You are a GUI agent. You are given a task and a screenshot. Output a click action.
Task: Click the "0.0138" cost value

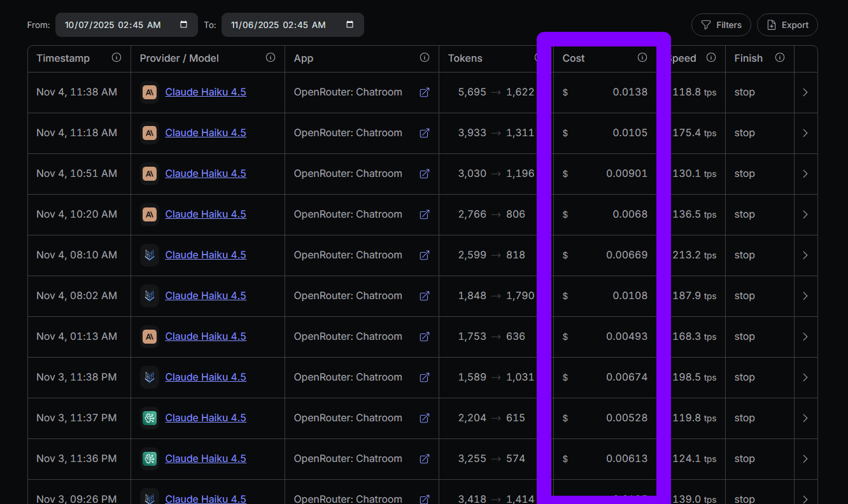[630, 92]
